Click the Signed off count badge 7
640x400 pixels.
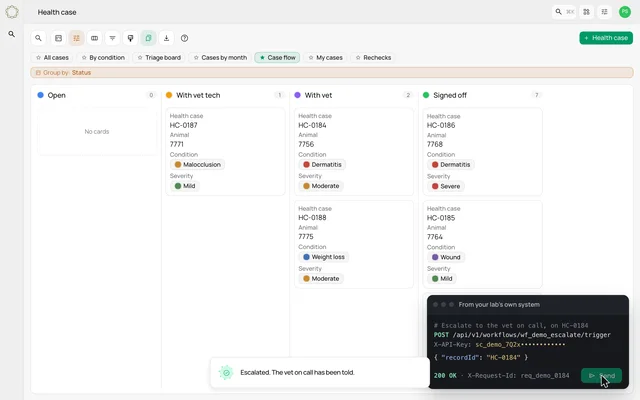point(536,95)
